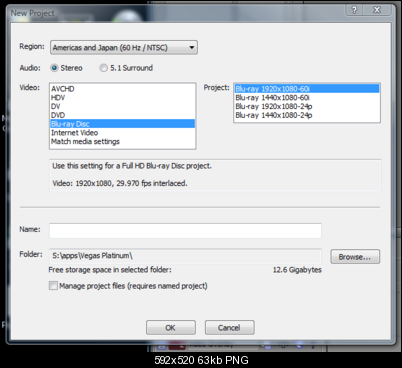The height and width of the screenshot is (368, 402).
Task: Select HDV in the Video list
Action: click(x=122, y=97)
